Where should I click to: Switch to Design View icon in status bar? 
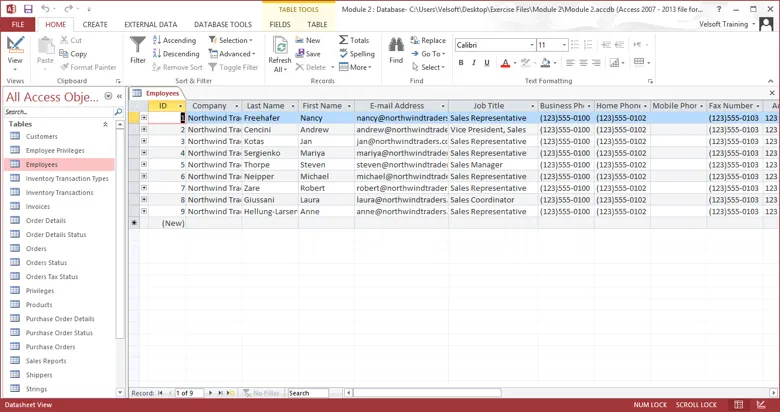pyautogui.click(x=761, y=405)
